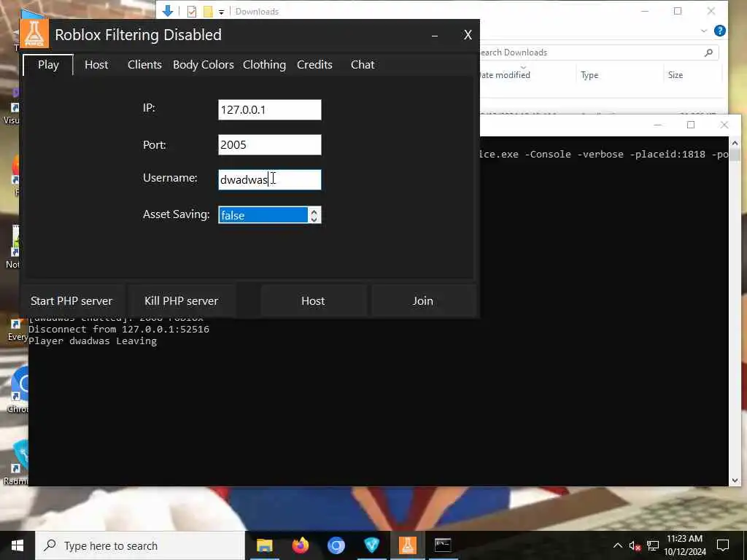747x560 pixels.
Task: Open the notification center icon
Action: pyautogui.click(x=723, y=545)
